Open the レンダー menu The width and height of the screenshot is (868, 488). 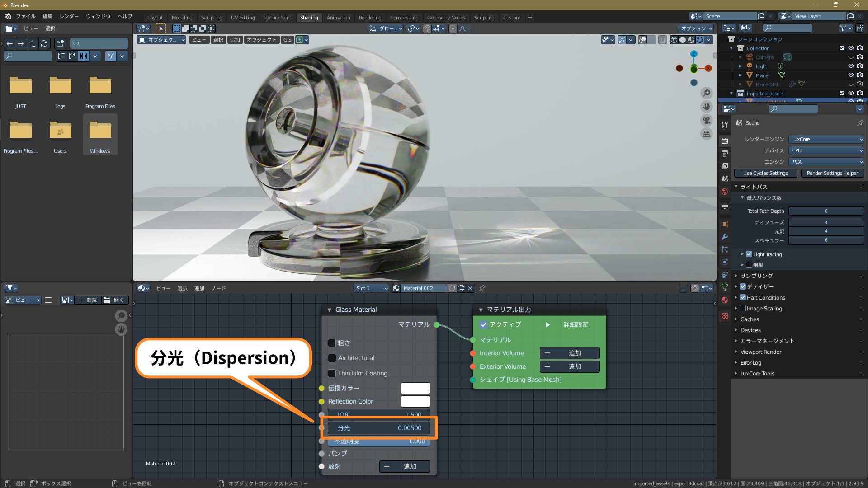point(69,16)
